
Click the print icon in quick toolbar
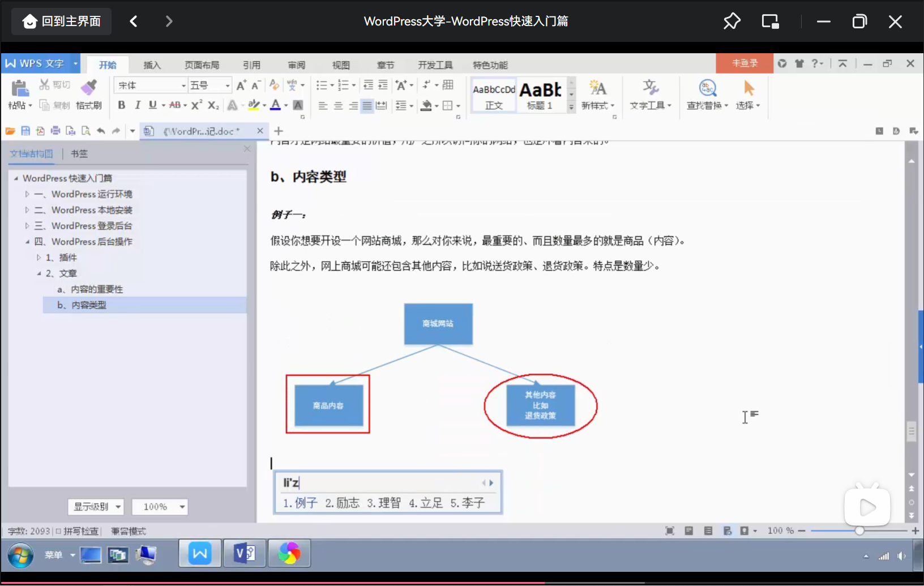(x=55, y=131)
